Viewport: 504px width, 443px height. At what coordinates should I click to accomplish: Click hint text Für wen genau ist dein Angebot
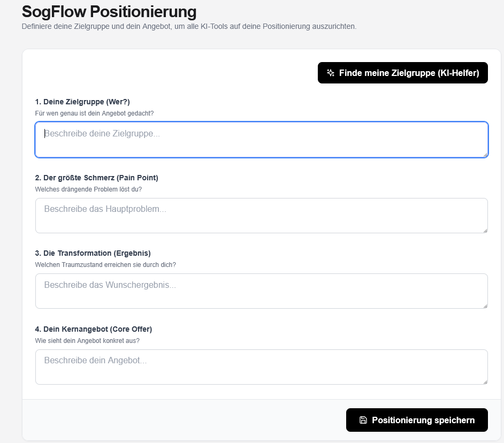(94, 113)
